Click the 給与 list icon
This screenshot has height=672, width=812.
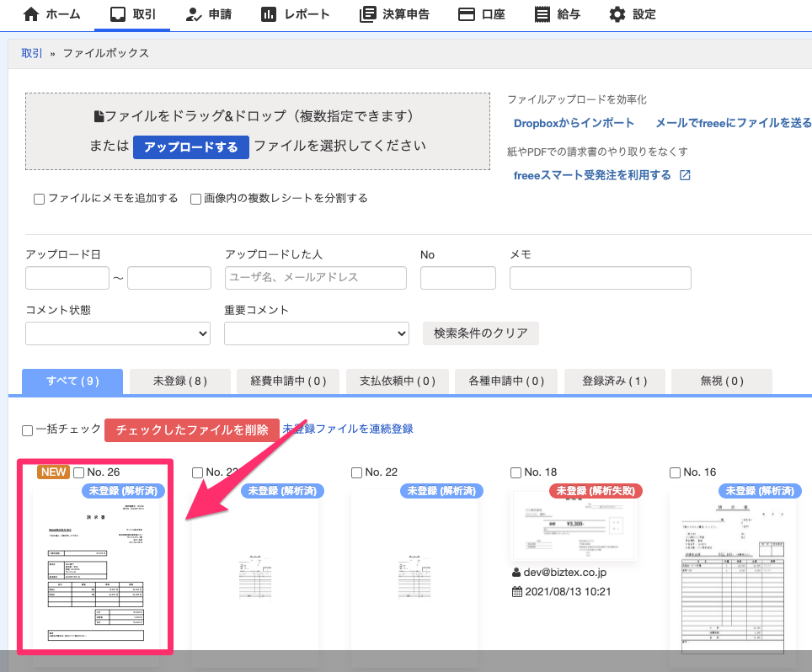coord(542,14)
